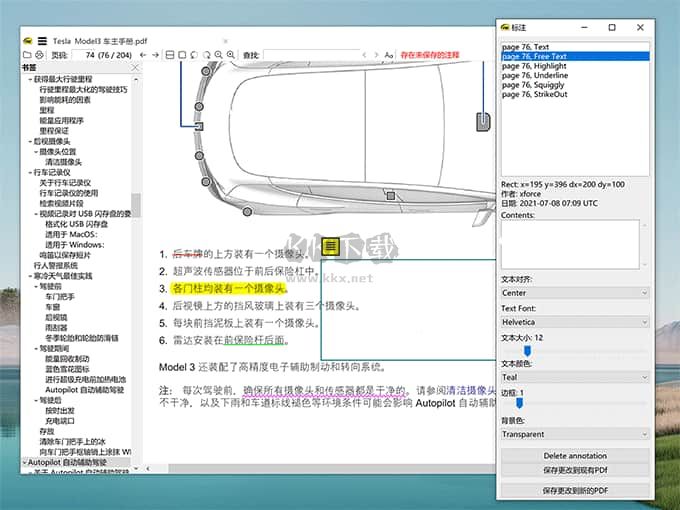Click the border width slider handle
Image resolution: width=680 pixels, height=510 pixels.
(519, 403)
